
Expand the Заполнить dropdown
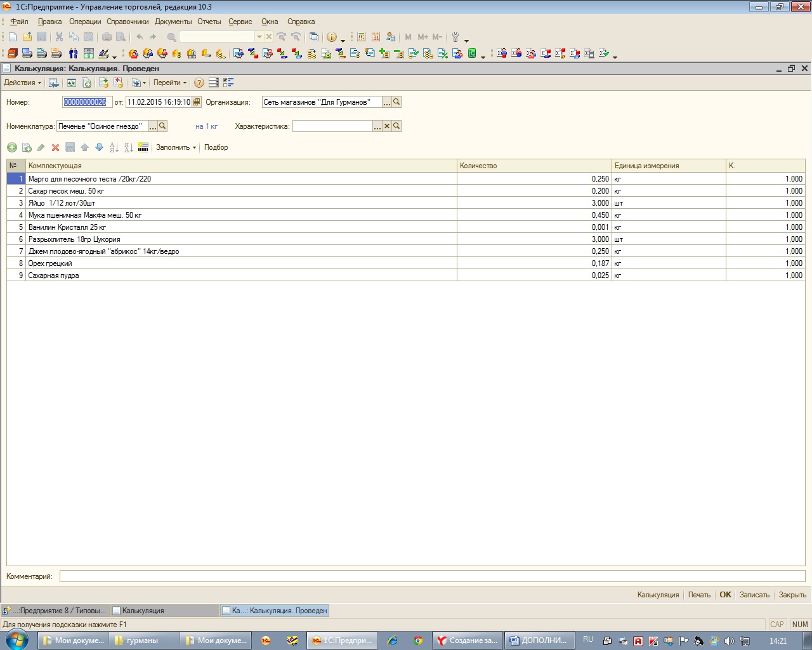(x=176, y=147)
